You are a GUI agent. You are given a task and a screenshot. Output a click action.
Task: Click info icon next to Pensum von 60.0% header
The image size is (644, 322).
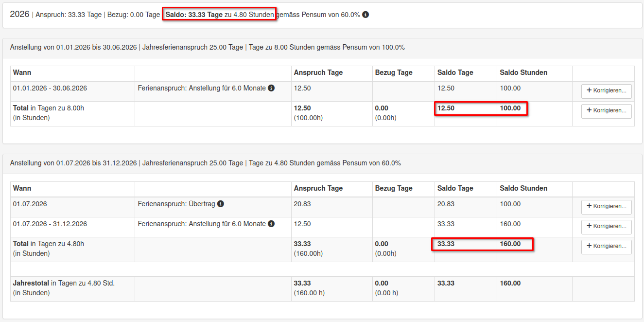[366, 15]
